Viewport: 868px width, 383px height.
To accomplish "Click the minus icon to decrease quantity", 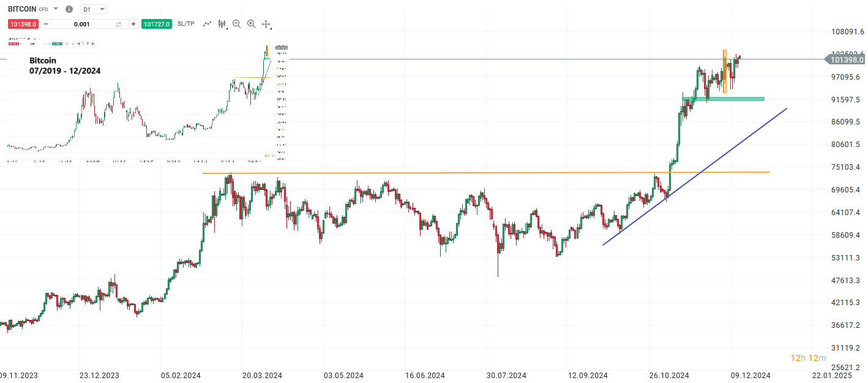I will [x=45, y=24].
